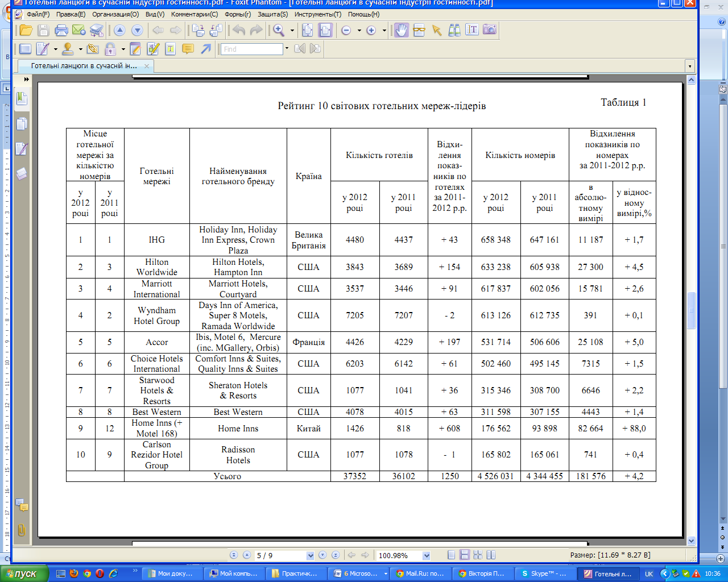Screen dimensions: 728x582
Task: Click the Last Page button in status bar
Action: click(336, 555)
